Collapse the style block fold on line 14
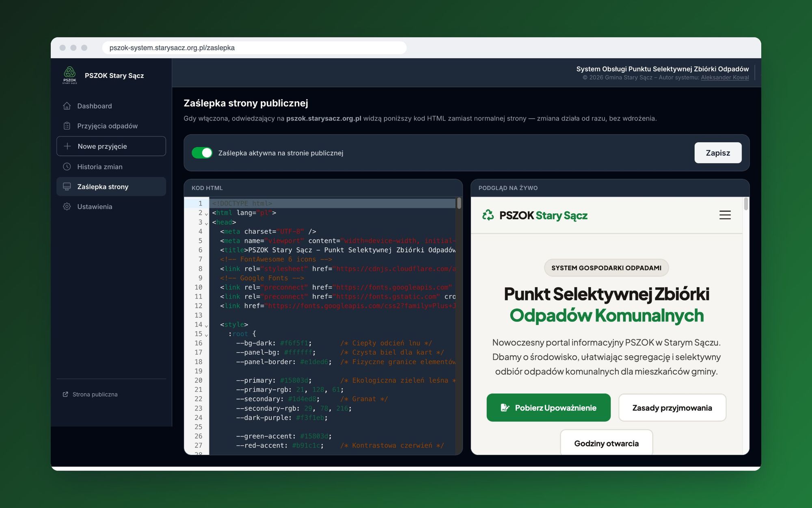812x508 pixels. click(206, 326)
